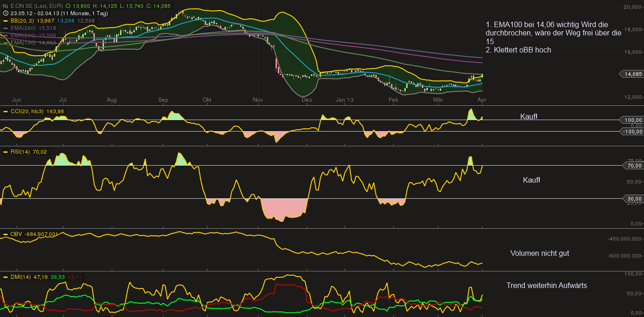Click the EMA(200) legend color marker

tap(6, 35)
